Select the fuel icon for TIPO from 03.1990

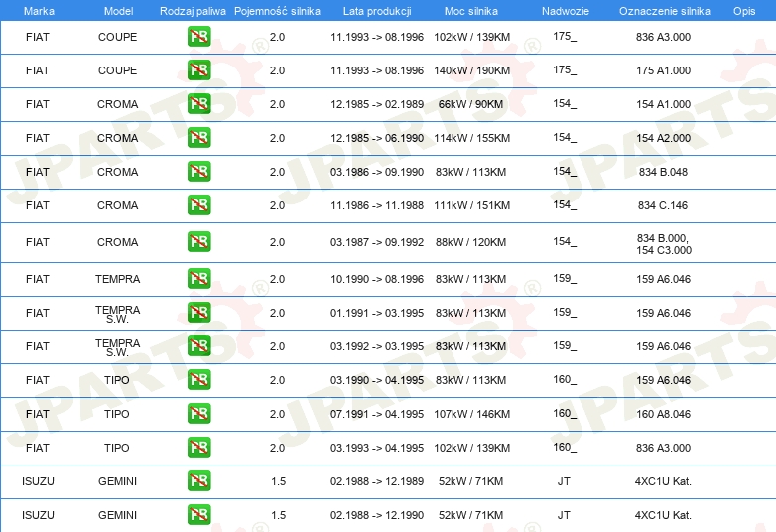point(198,379)
